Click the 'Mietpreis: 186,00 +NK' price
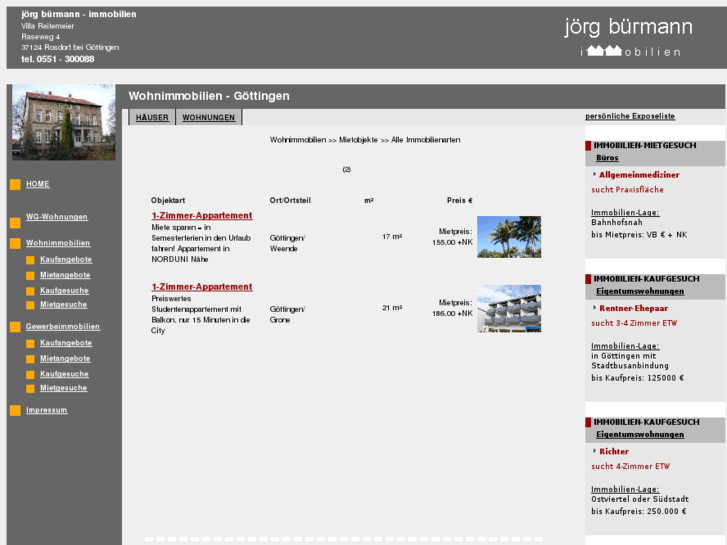727x545 pixels. (453, 308)
